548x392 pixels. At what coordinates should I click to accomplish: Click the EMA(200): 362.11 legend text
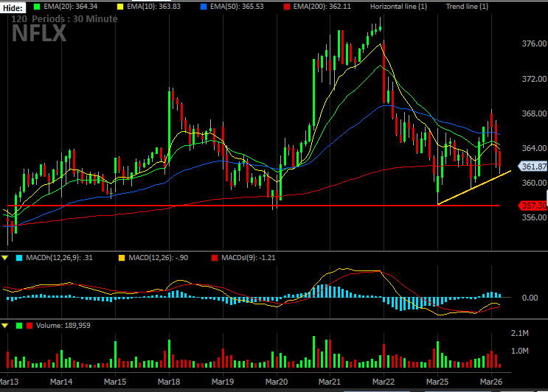(322, 7)
